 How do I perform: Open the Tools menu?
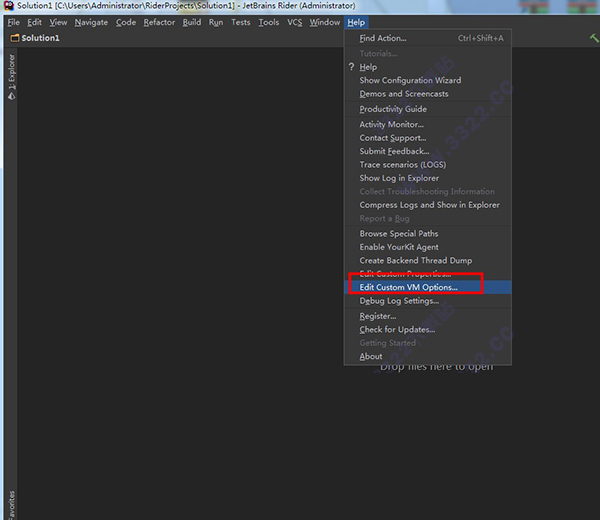click(269, 23)
